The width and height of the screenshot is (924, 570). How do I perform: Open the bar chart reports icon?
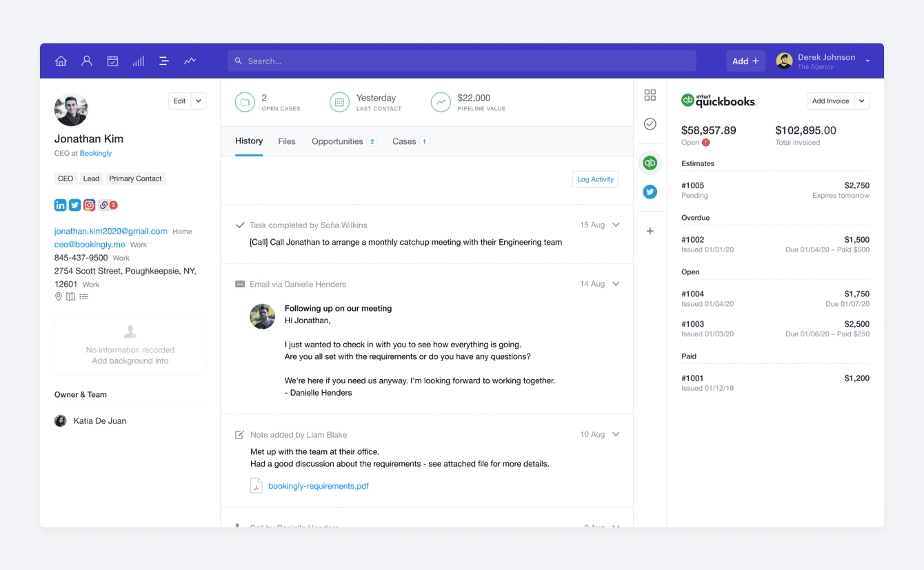(138, 61)
